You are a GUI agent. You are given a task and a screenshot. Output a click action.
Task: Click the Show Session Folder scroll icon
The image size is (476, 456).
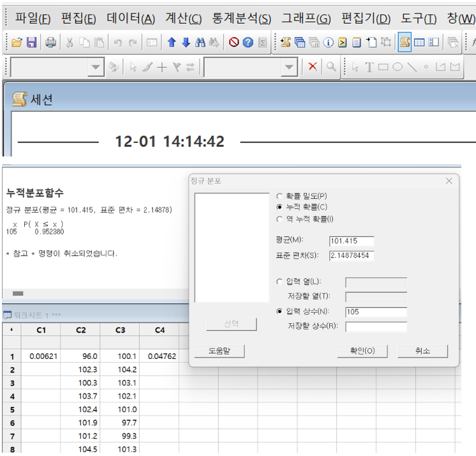click(x=285, y=42)
